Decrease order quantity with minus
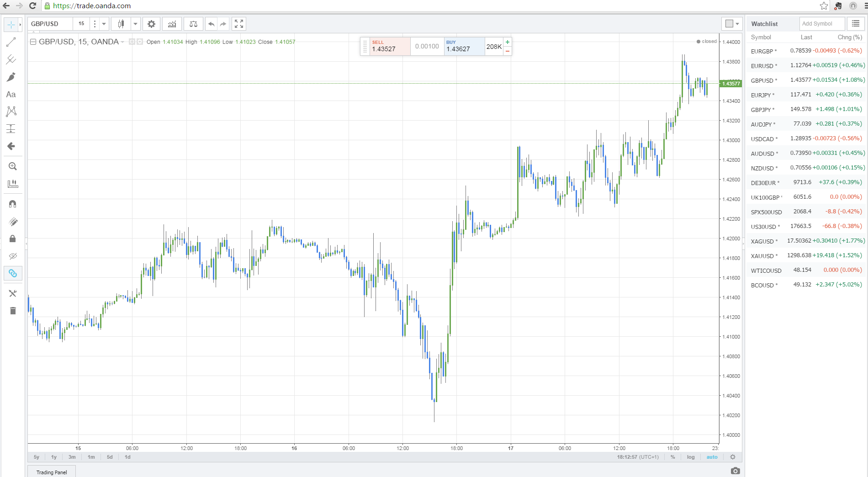Viewport: 868px width, 477px height. click(x=508, y=51)
